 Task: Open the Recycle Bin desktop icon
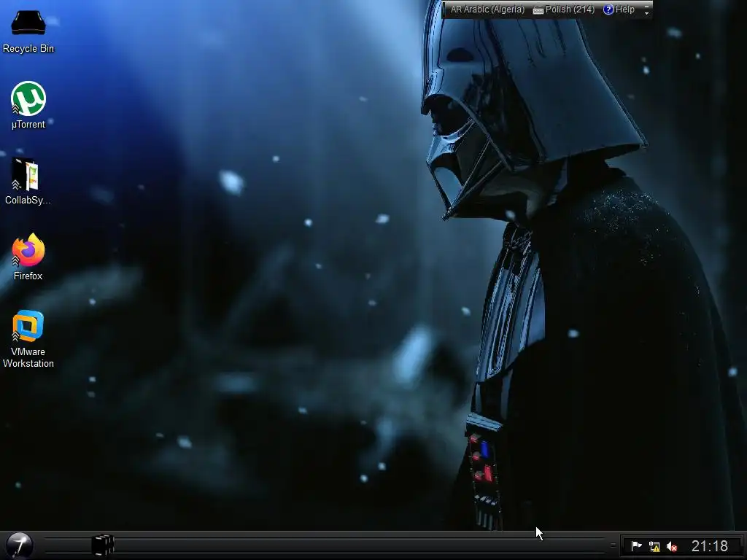[x=28, y=31]
